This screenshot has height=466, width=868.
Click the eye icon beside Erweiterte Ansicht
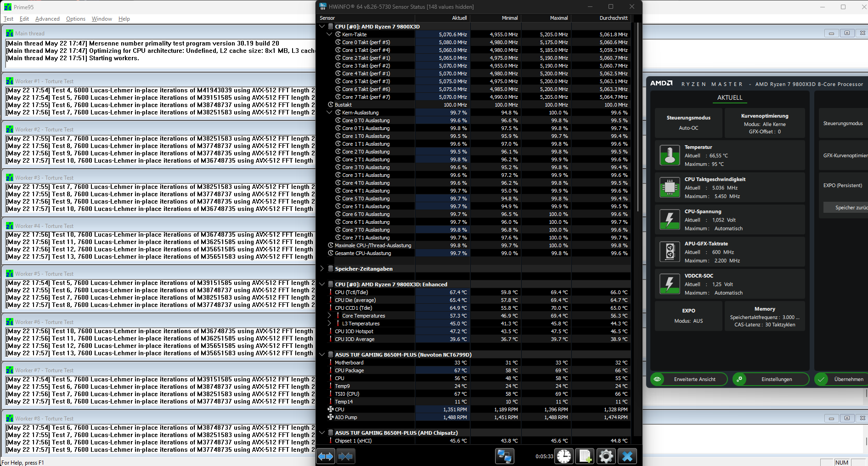(658, 379)
